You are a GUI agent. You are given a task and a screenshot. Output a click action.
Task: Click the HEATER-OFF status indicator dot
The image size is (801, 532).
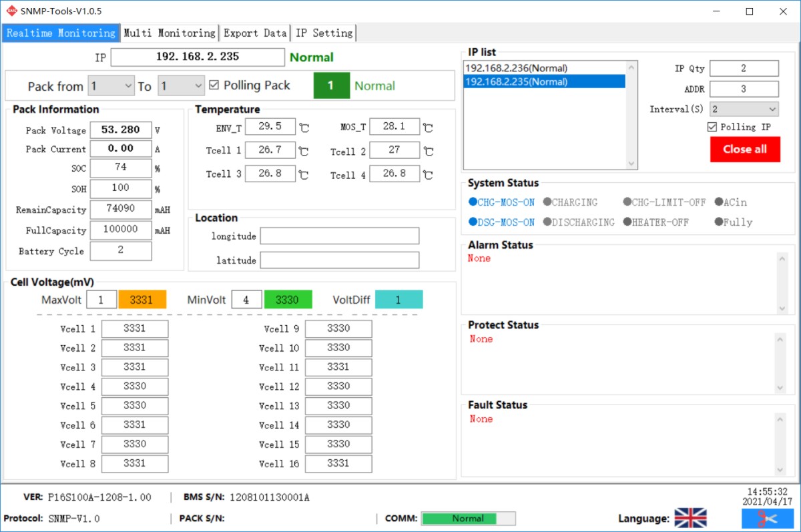tap(627, 222)
